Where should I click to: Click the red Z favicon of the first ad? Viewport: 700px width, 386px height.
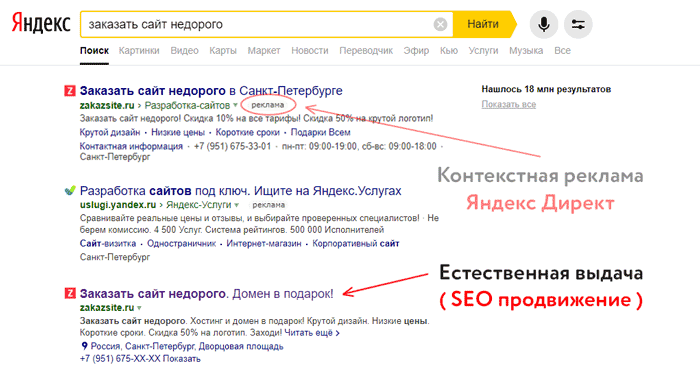[x=70, y=91]
